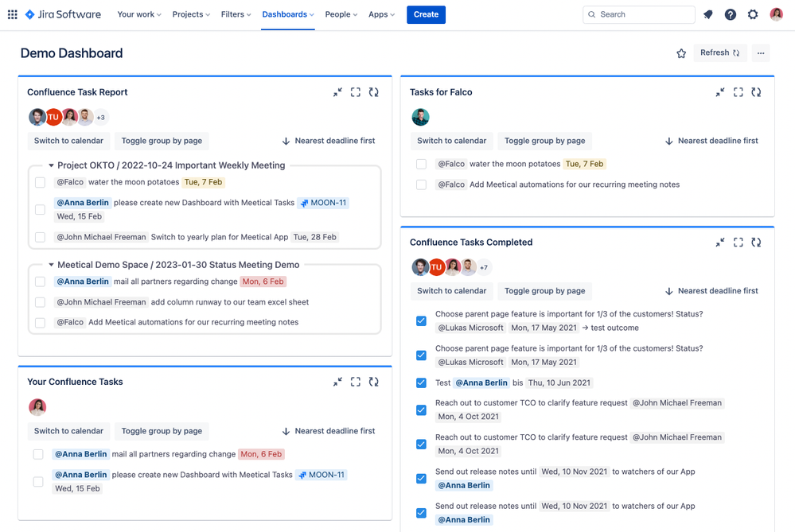Click the +7 avatars badge in Tasks Completed

484,267
